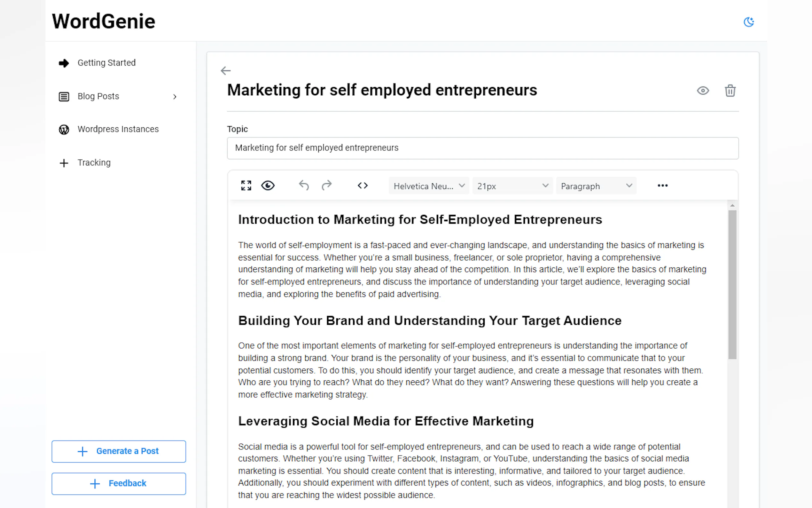Screen dimensions: 812x508
Task: Click the back arrow above the title
Action: (x=226, y=71)
